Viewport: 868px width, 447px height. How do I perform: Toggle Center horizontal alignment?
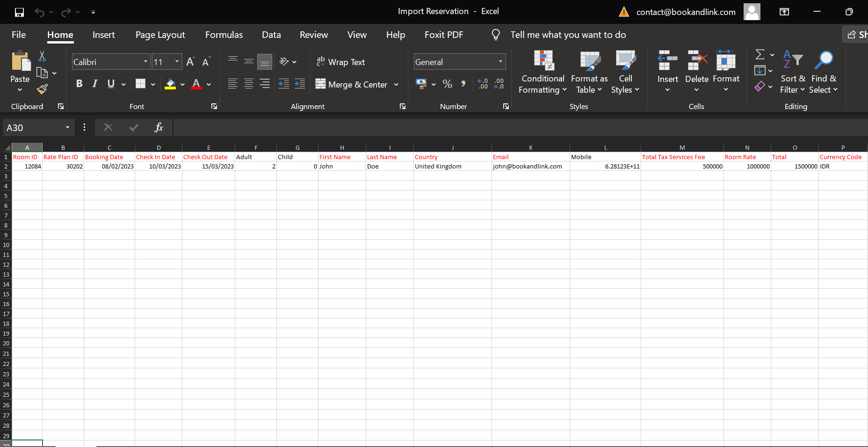[249, 84]
